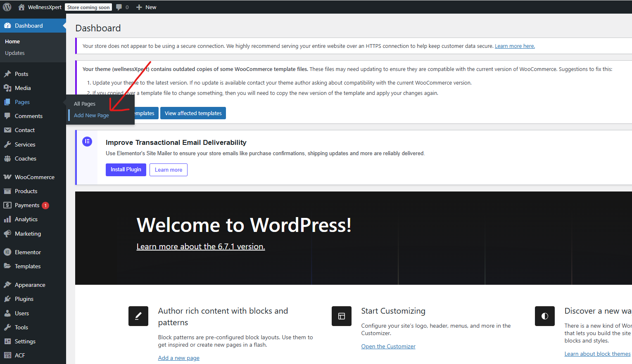Click the plus icon next to New
This screenshot has height=364, width=632.
139,7
